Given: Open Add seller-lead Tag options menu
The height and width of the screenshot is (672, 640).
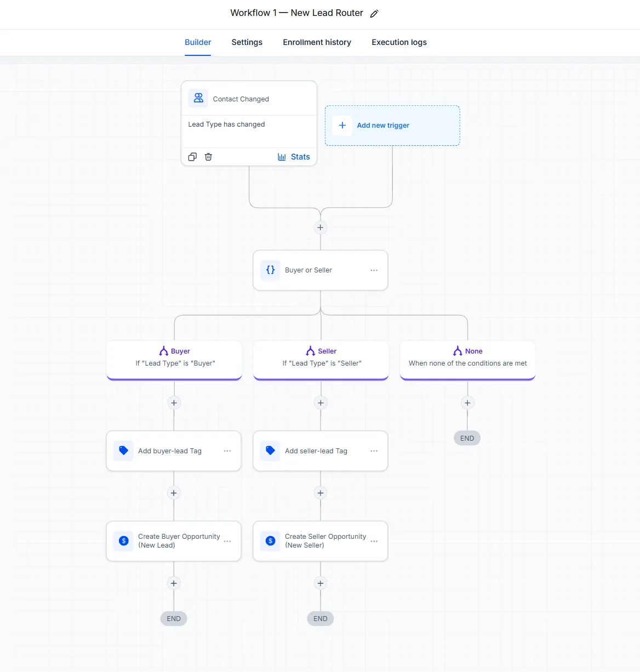Looking at the screenshot, I should point(374,451).
